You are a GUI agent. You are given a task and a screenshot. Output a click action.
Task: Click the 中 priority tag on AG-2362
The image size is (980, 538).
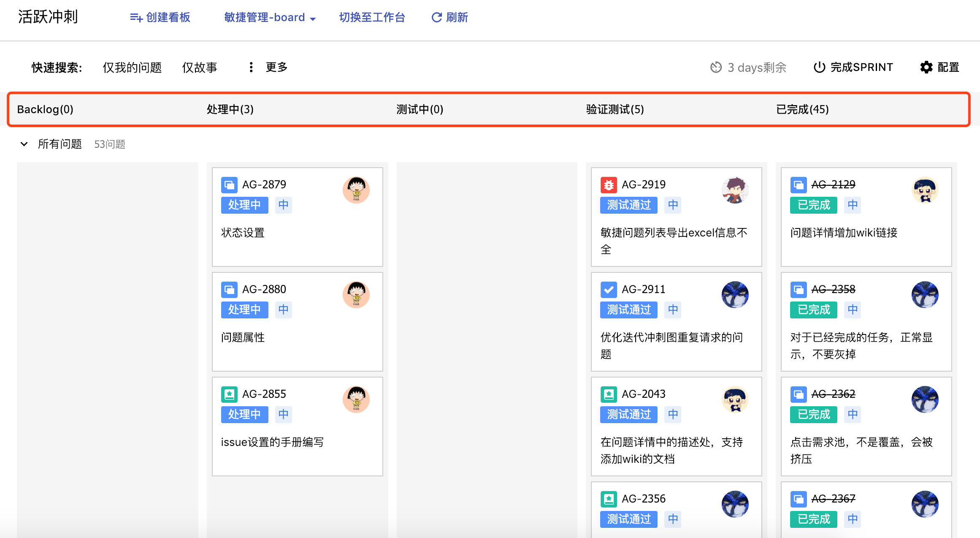click(853, 414)
